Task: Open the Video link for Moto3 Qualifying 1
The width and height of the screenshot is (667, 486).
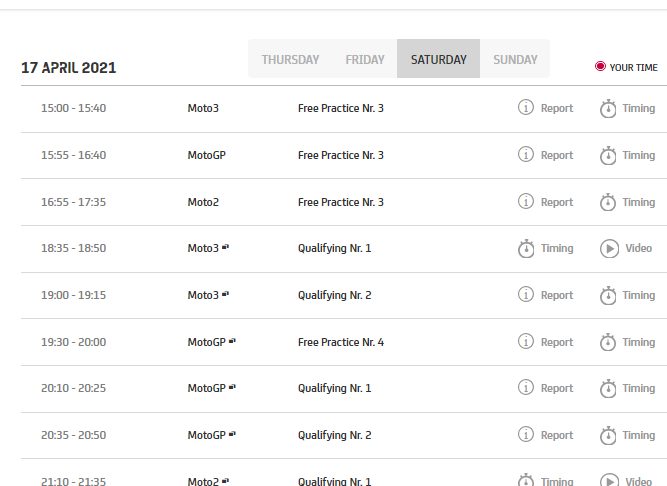Action: [x=638, y=248]
